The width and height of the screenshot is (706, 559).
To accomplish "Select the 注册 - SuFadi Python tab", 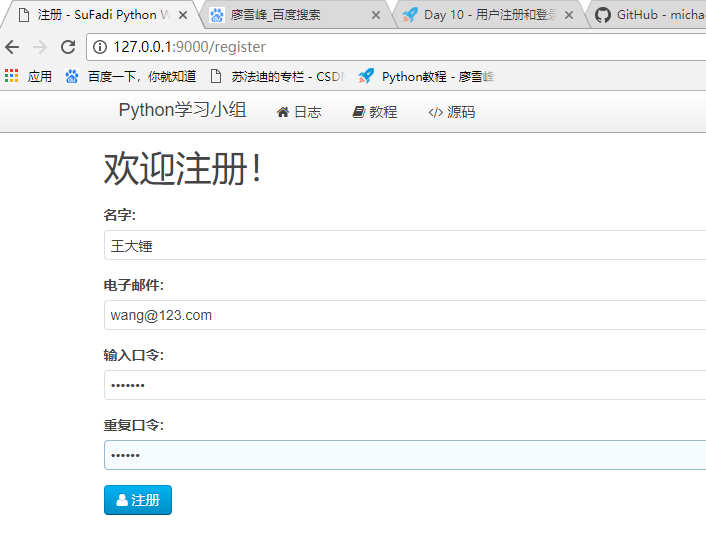I will 103,15.
